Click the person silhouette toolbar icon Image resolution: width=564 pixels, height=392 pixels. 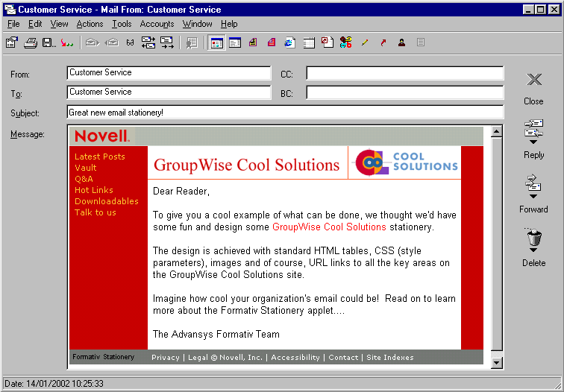coord(402,42)
